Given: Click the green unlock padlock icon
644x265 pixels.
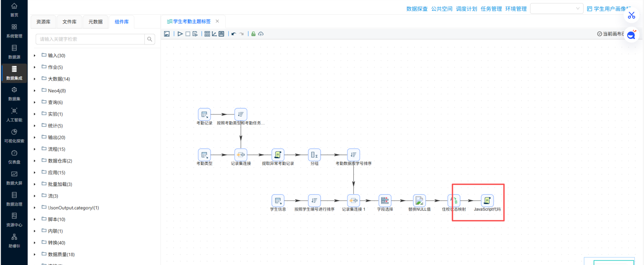Looking at the screenshot, I should click(253, 34).
